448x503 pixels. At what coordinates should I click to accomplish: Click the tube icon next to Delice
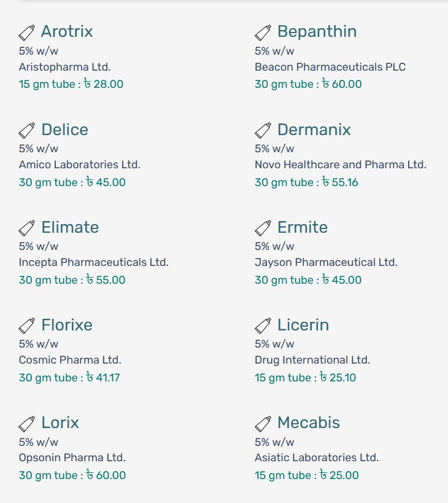(x=26, y=130)
